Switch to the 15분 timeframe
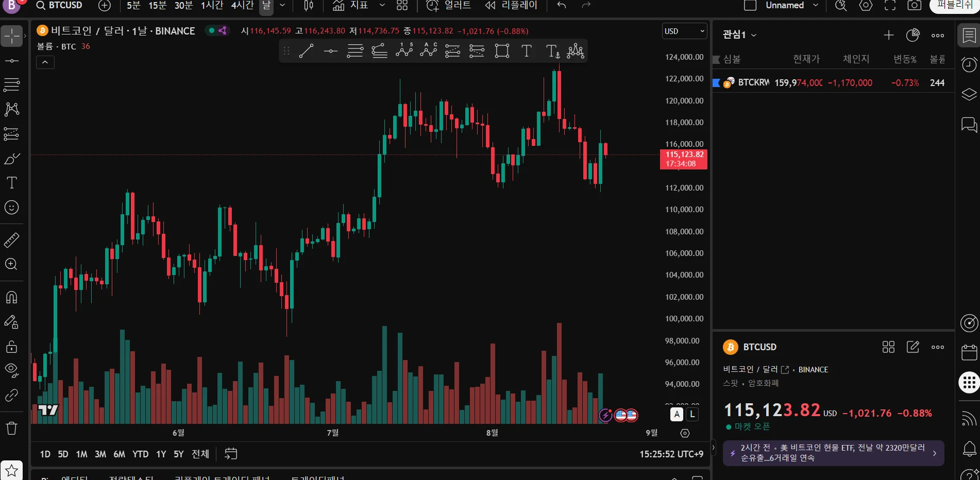 click(157, 6)
